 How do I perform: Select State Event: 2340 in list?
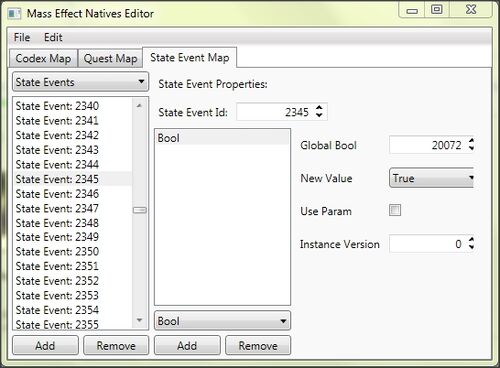click(73, 106)
